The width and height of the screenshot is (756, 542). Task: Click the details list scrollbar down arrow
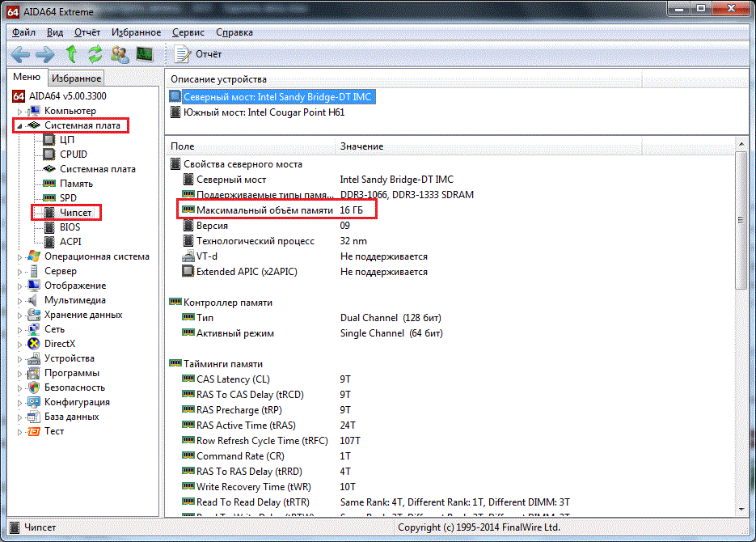tap(741, 509)
